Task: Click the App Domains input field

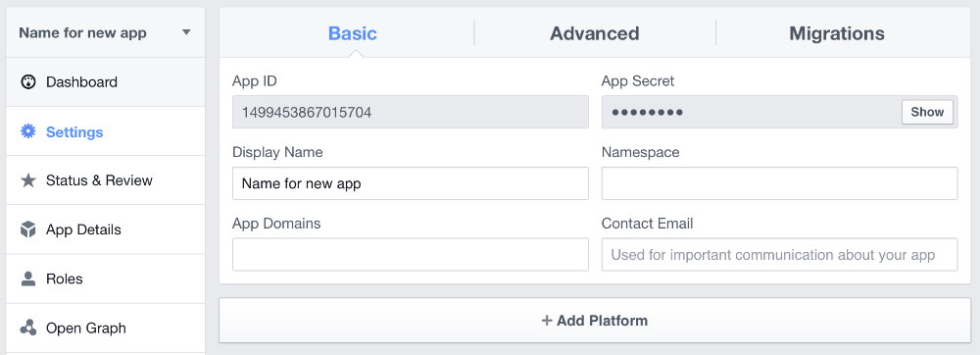Action: (410, 254)
